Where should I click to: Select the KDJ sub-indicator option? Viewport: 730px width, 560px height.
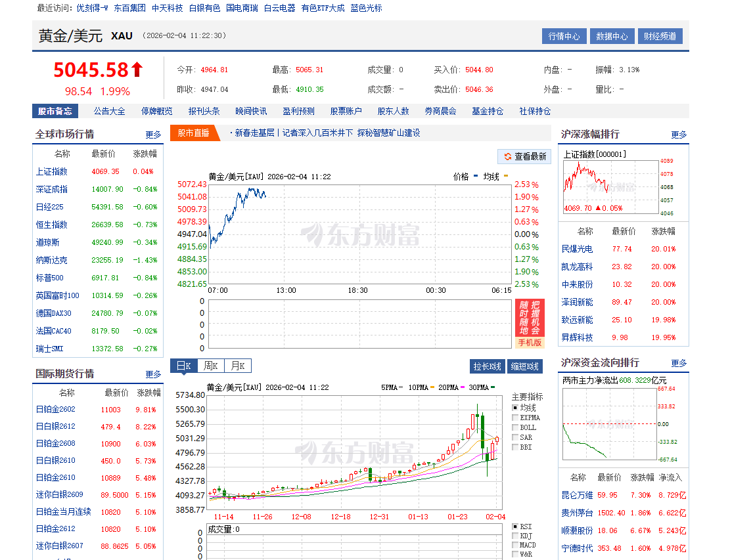tap(515, 536)
